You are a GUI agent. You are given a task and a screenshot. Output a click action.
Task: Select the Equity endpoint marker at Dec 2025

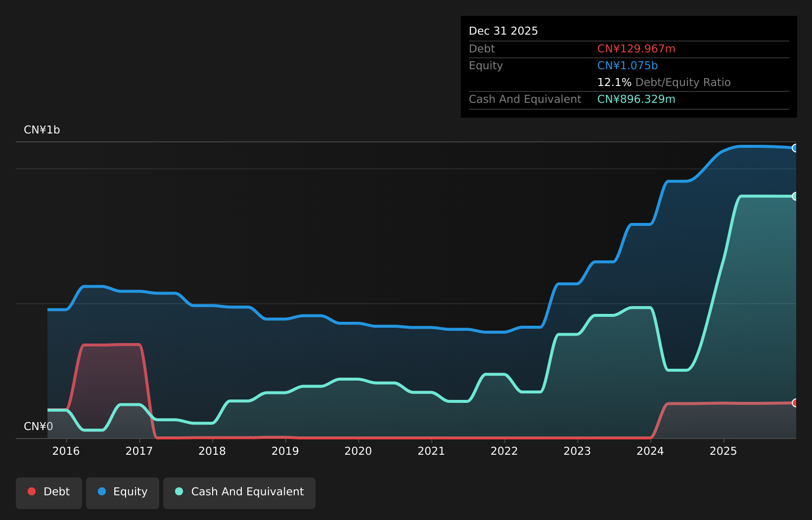coord(795,148)
